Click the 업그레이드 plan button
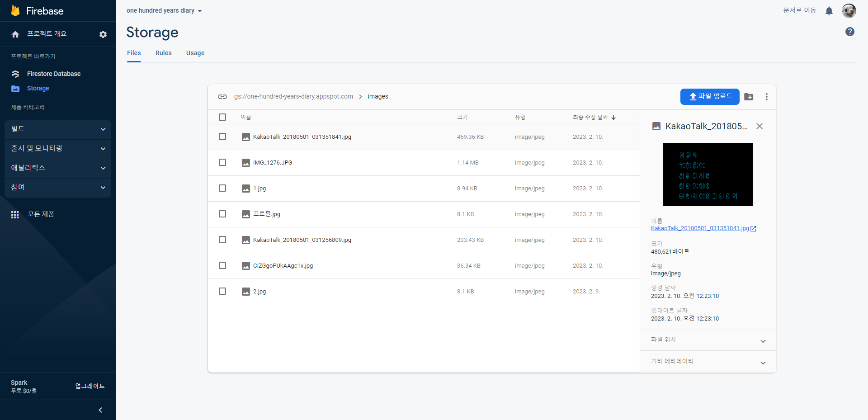Screen dimensions: 868x420 [x=90, y=386]
